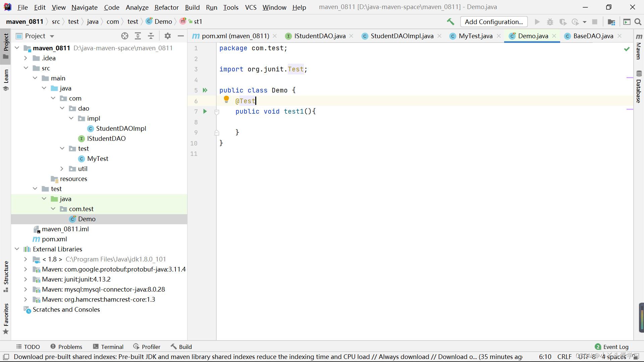Open the VCS menu
644x362 pixels.
251,7
